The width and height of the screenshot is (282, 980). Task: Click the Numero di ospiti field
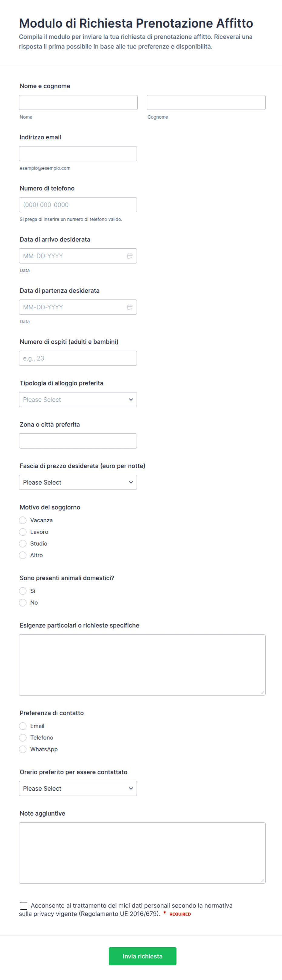78,359
